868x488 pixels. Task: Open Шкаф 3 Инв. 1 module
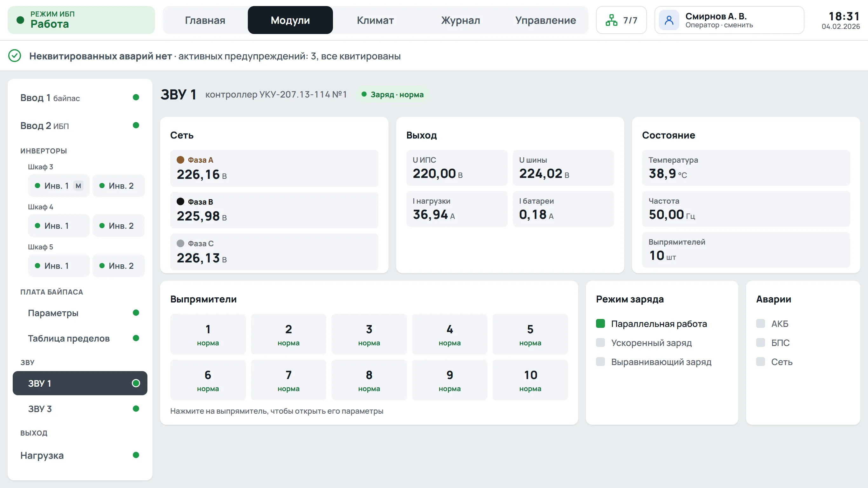tap(59, 186)
